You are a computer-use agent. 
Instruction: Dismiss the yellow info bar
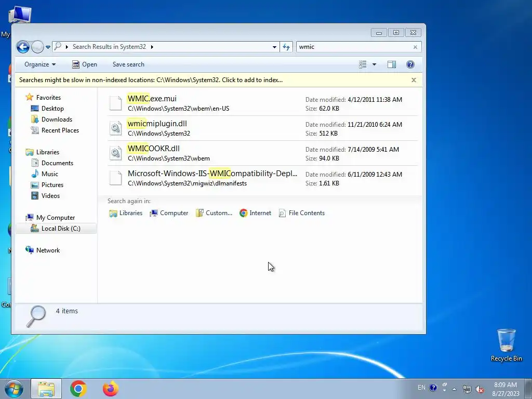click(414, 80)
